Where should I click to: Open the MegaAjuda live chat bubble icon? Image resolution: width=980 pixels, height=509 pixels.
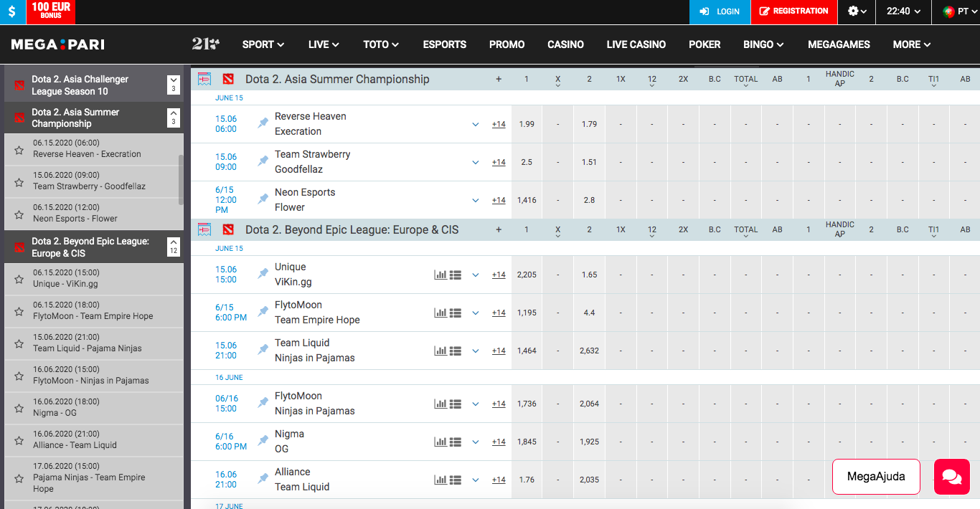pos(952,477)
